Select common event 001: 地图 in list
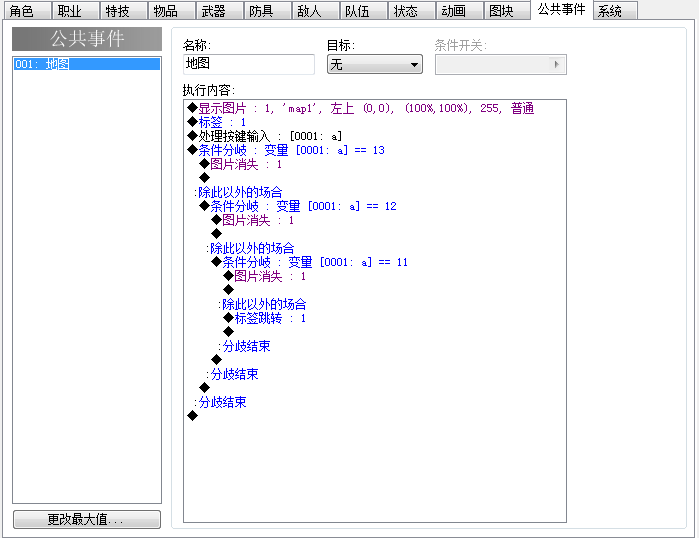The width and height of the screenshot is (699, 538). click(87, 64)
